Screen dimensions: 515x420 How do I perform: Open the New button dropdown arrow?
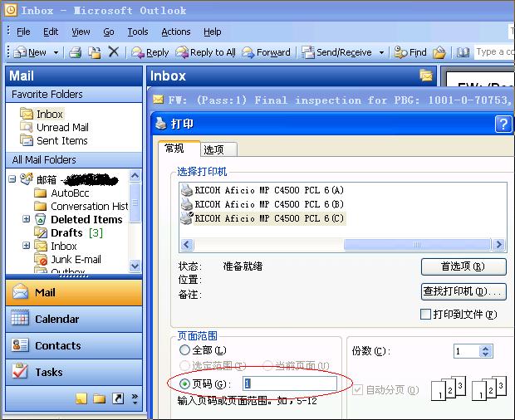pos(56,52)
